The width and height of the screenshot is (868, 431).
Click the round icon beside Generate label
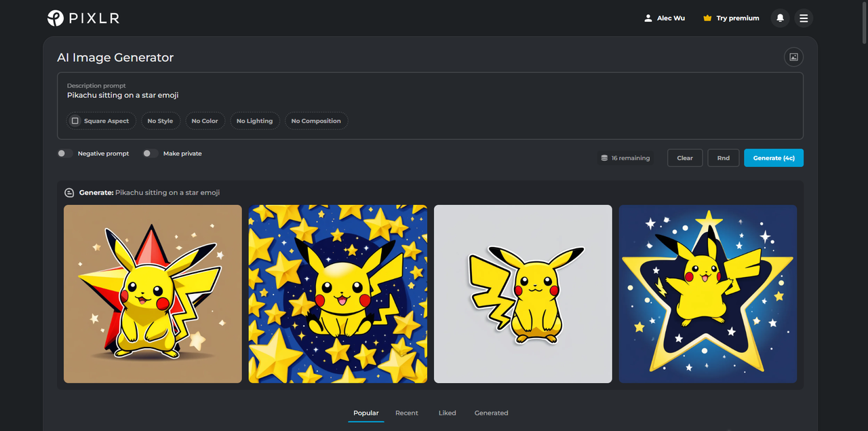pos(68,193)
